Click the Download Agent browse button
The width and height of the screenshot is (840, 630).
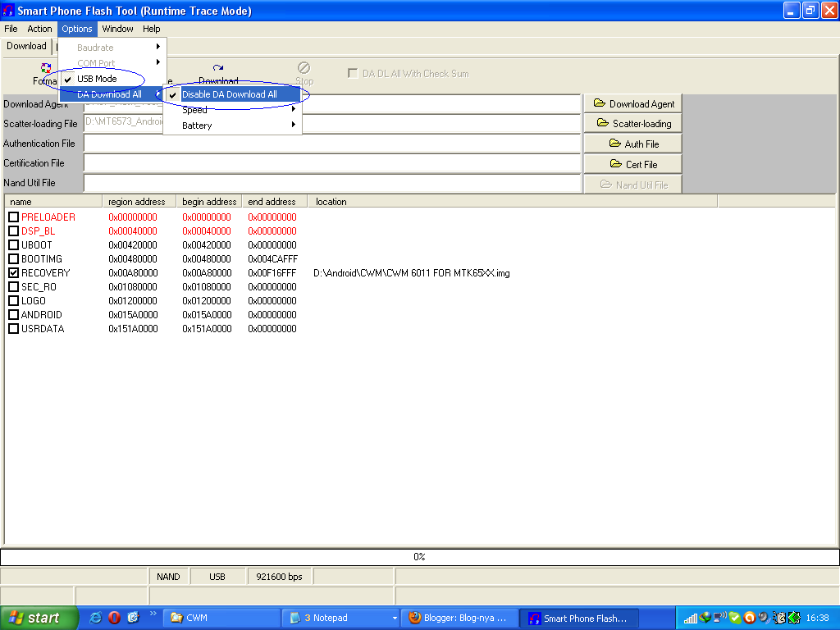pos(633,104)
